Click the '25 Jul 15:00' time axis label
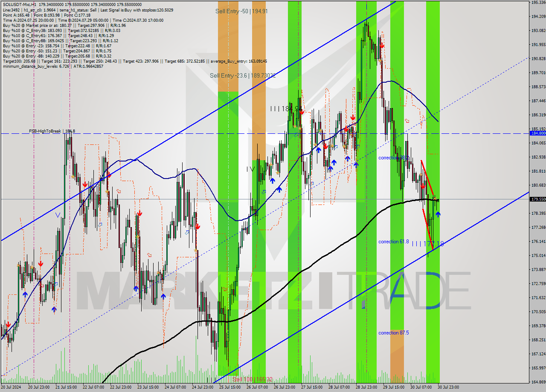Image resolution: width=546 pixels, height=392 pixels. [x=230, y=387]
